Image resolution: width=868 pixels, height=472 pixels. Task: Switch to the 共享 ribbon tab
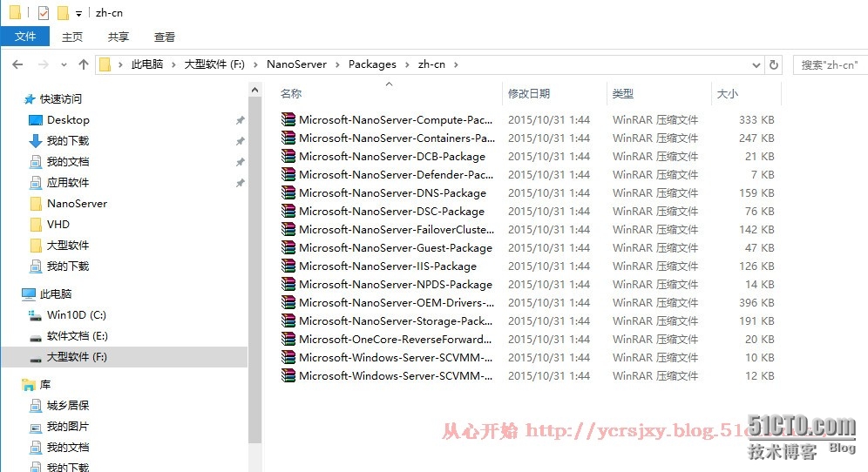click(118, 37)
